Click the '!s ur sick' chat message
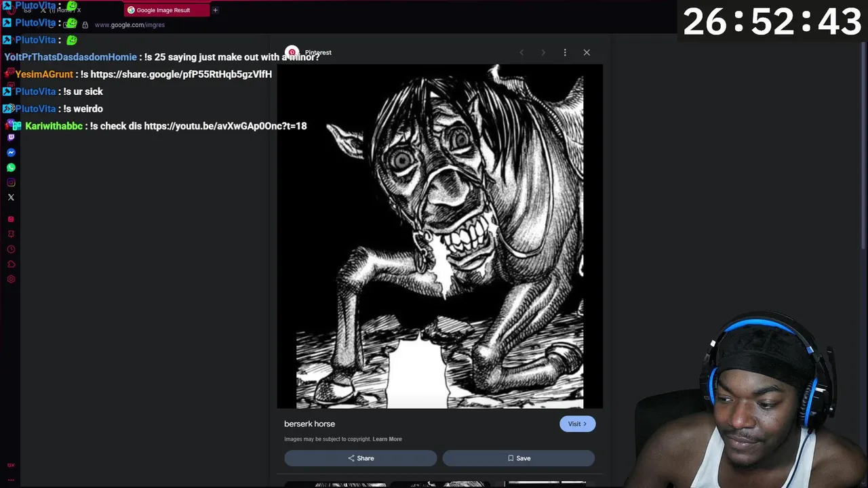Image resolution: width=868 pixels, height=488 pixels. tap(83, 91)
